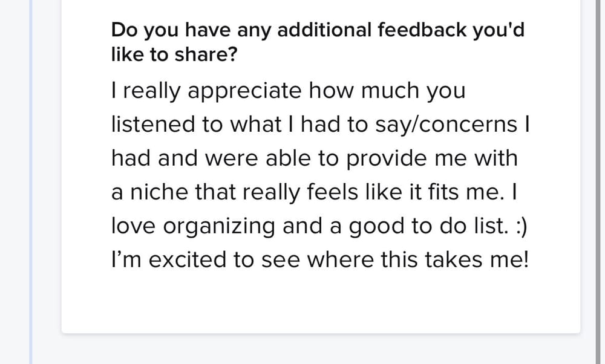Click the line starting "I really appreciate"
Image resolution: width=605 pixels, height=364 pixels.
tap(289, 91)
